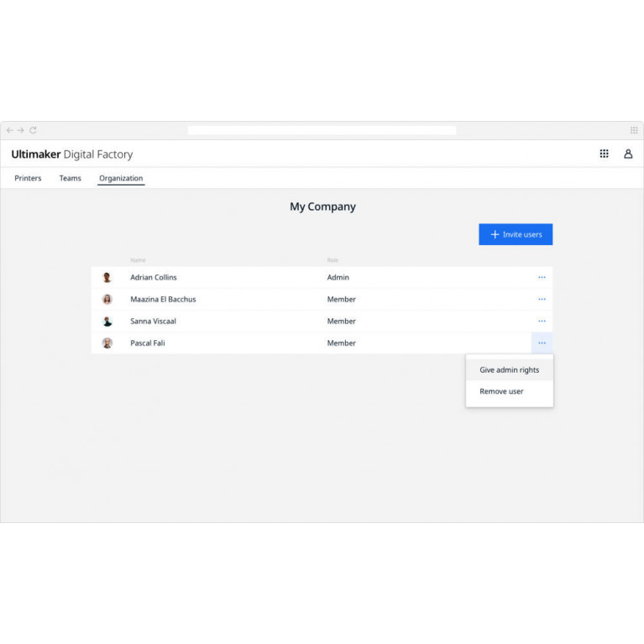644x644 pixels.
Task: Switch to the Printers tab
Action: click(x=28, y=178)
